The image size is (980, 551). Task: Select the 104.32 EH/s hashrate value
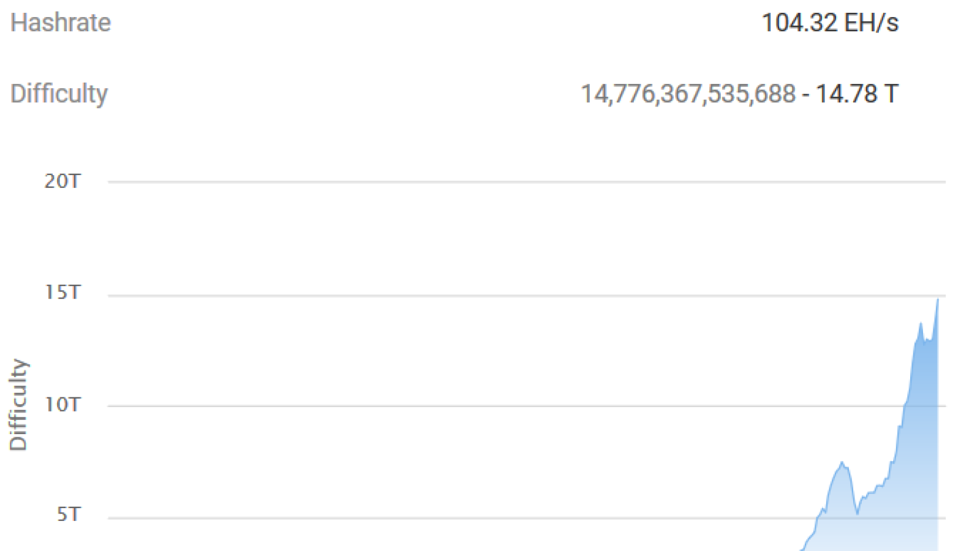[830, 23]
